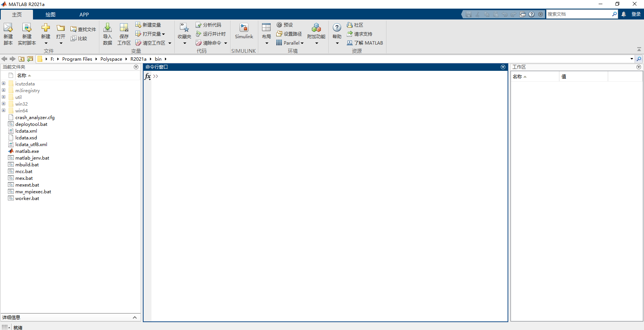This screenshot has height=330, width=644.
Task: Click the New Script (新建脚本) icon
Action: pyautogui.click(x=8, y=28)
